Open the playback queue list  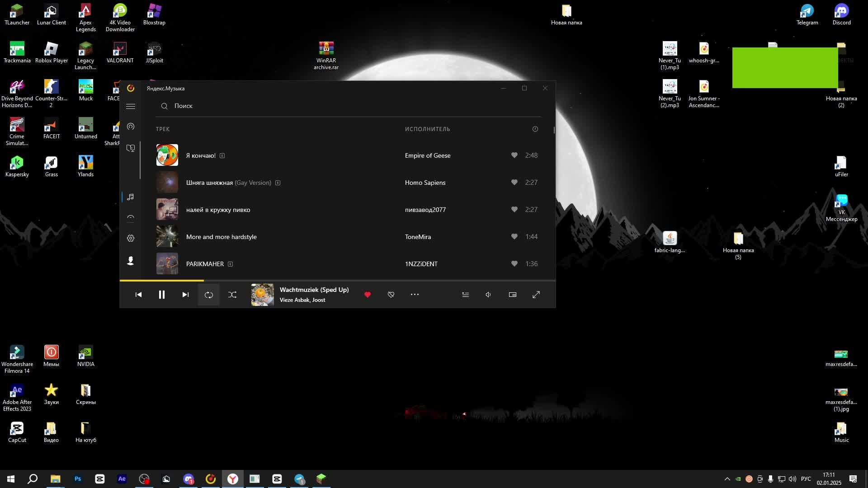click(465, 295)
